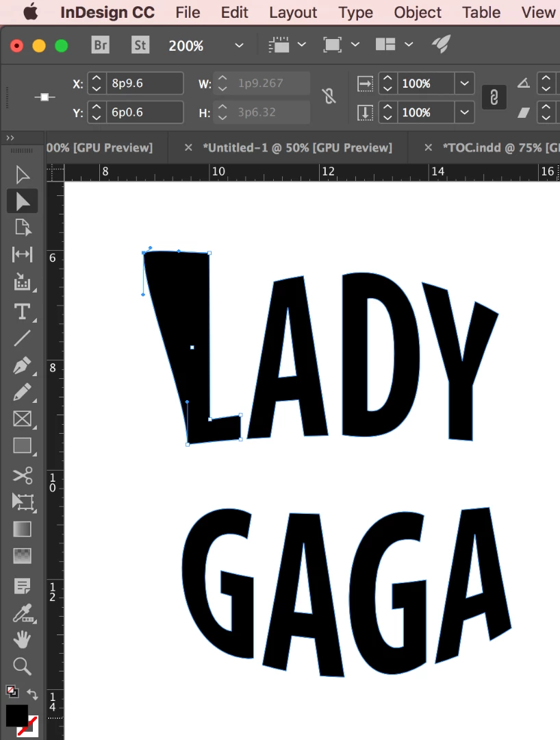Adjust Scale Y percentage stepper

(387, 112)
